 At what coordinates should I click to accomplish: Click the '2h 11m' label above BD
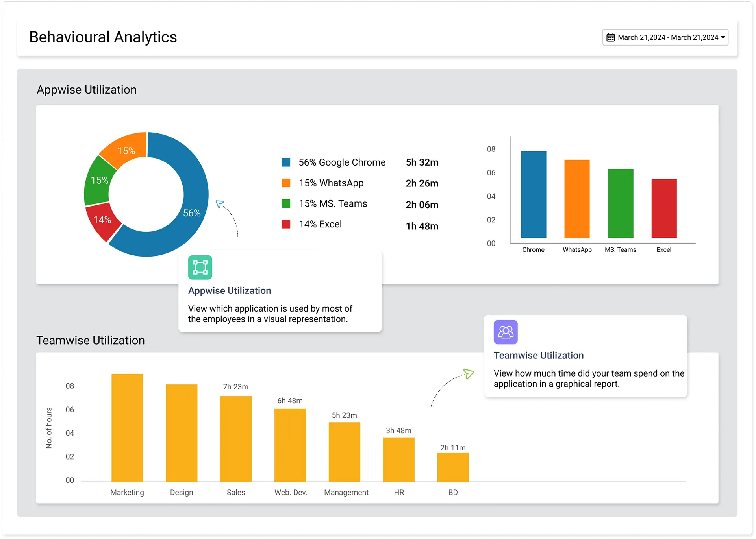453,448
